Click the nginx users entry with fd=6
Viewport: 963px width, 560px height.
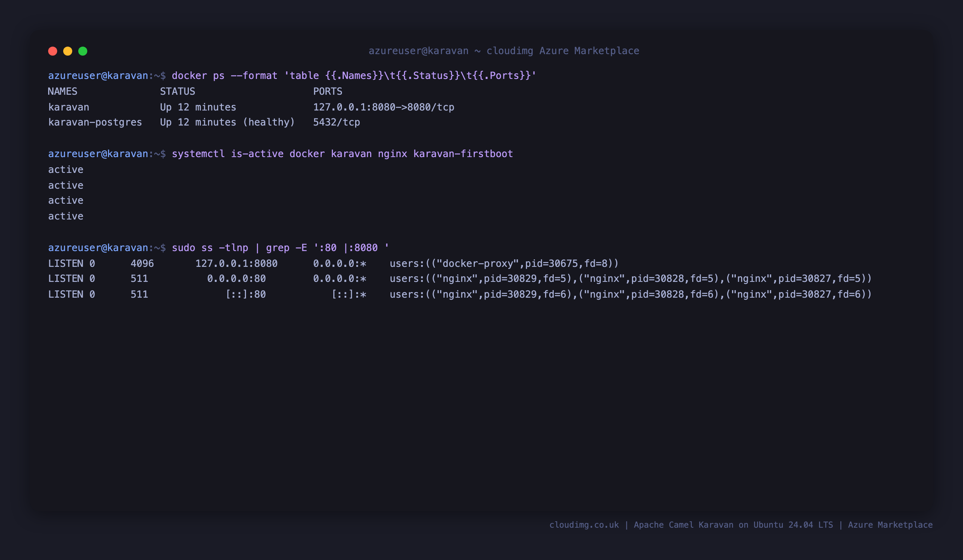pos(630,294)
